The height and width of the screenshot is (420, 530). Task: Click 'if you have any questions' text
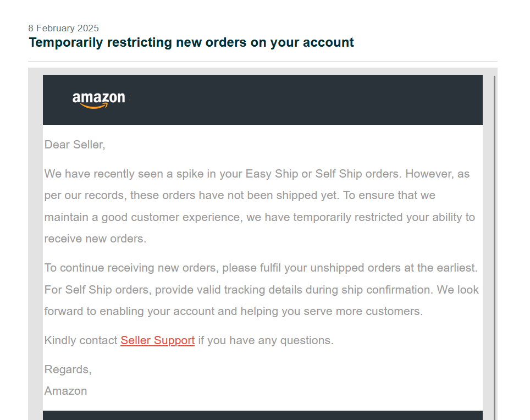coord(266,340)
